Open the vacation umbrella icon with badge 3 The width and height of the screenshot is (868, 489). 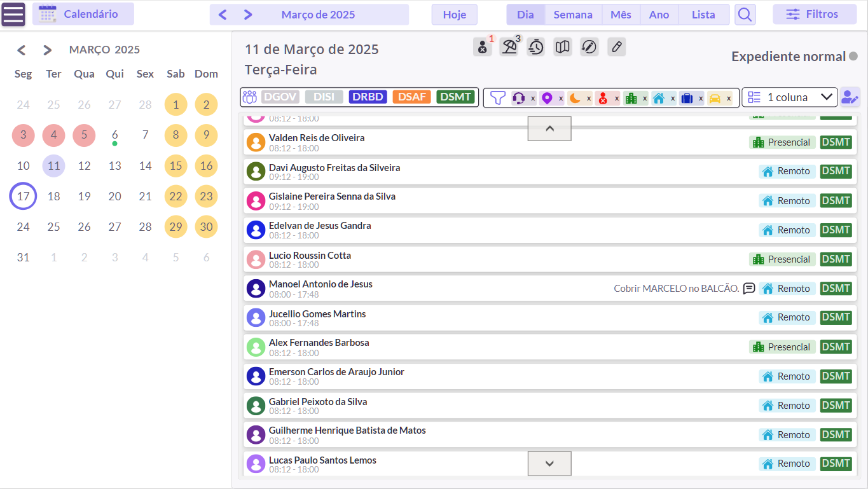509,46
